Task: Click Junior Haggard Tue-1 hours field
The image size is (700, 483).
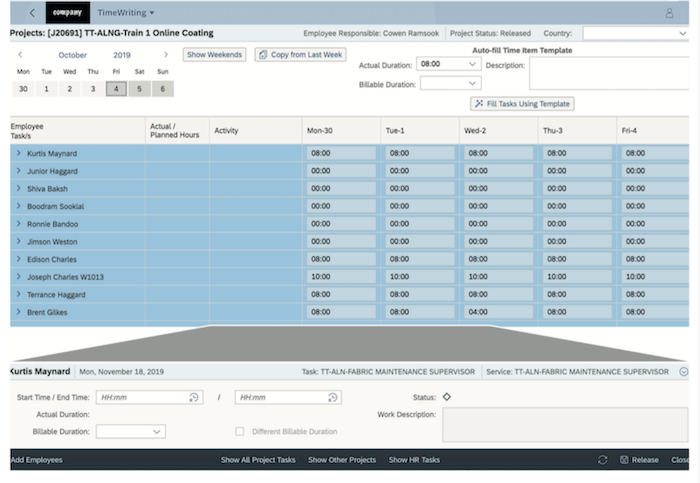Action: [x=420, y=171]
